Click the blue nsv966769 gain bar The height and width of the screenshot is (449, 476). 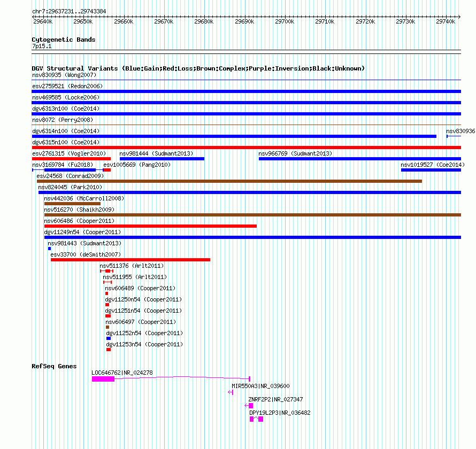(360, 159)
